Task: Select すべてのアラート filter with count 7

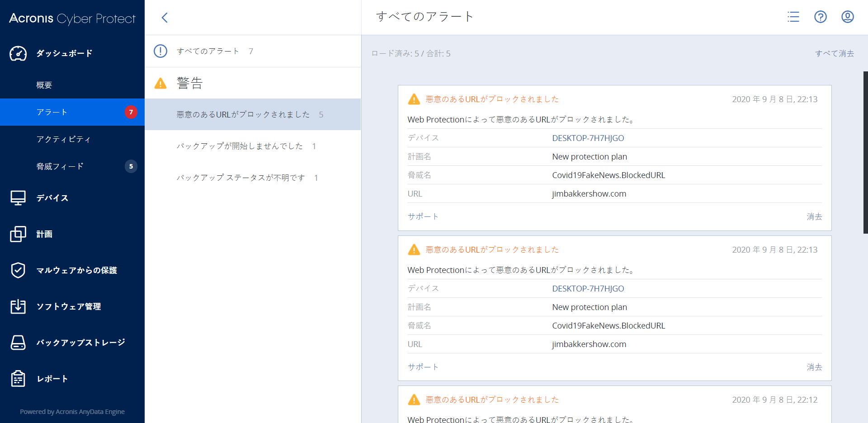Action: [208, 51]
